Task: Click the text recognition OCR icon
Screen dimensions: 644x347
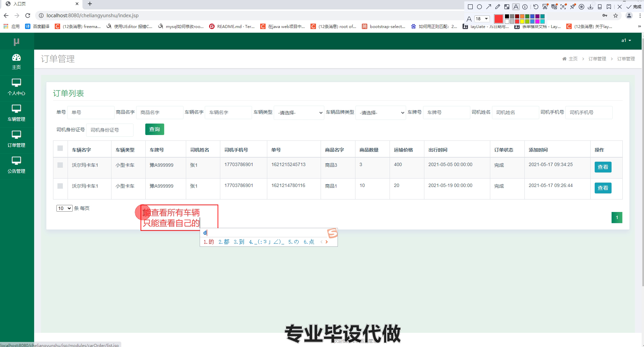Action: [563, 7]
